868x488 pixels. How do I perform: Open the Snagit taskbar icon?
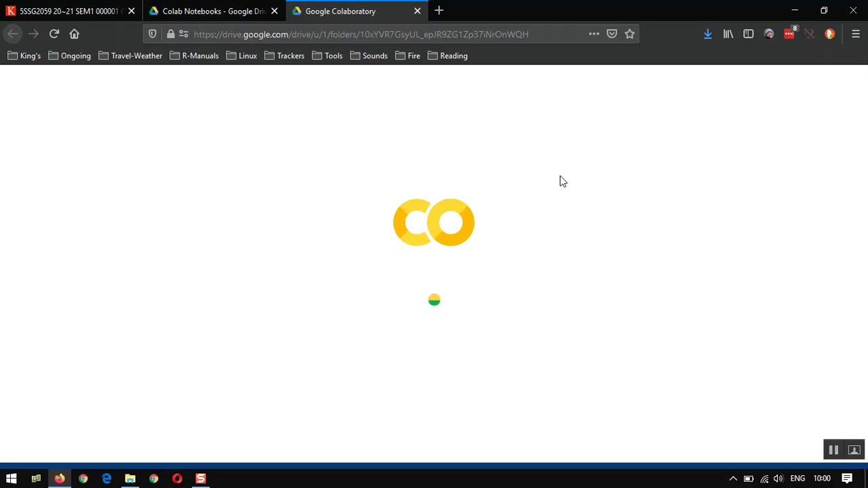201,479
